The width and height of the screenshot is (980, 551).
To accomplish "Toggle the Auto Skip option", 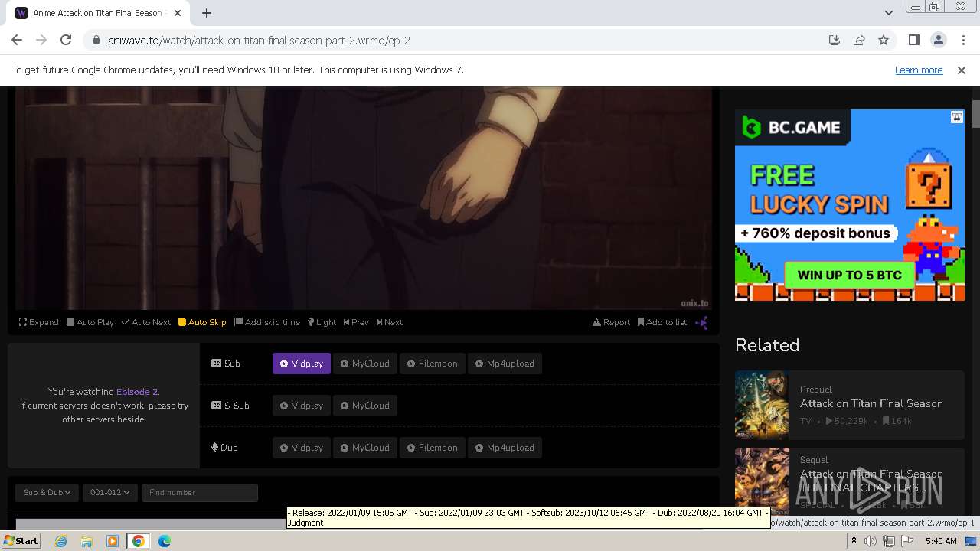I will click(x=202, y=322).
